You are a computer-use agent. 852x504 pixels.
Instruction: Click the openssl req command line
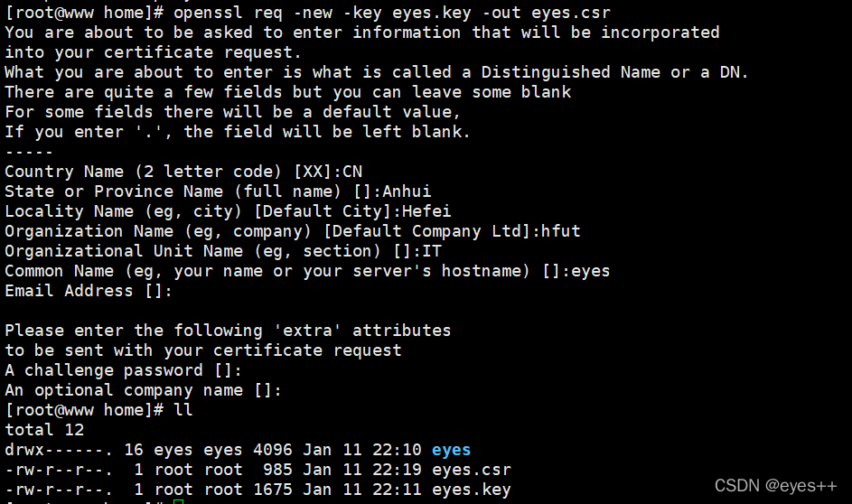pyautogui.click(x=307, y=13)
